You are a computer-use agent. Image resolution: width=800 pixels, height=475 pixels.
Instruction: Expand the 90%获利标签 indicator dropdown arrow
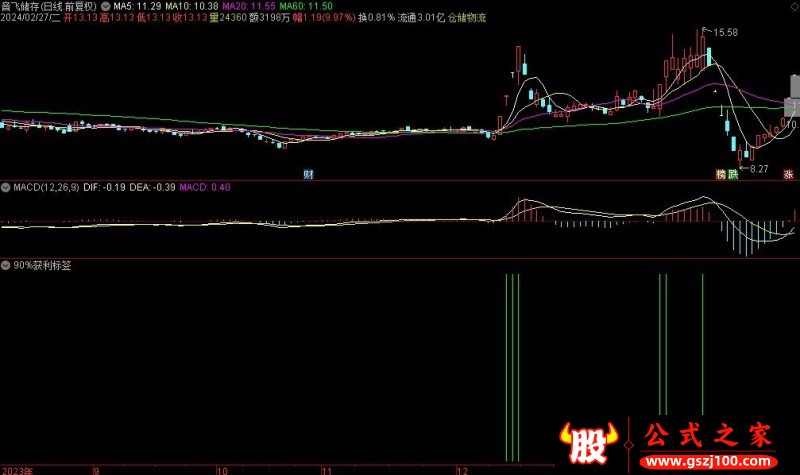tap(6, 266)
